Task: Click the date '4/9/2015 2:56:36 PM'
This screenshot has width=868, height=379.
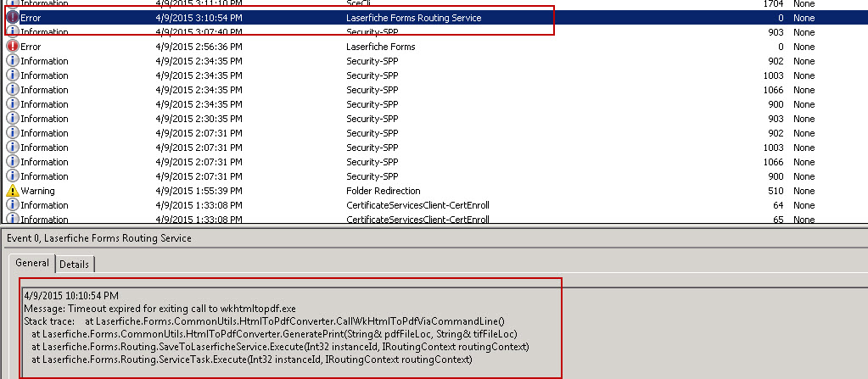Action: (199, 47)
